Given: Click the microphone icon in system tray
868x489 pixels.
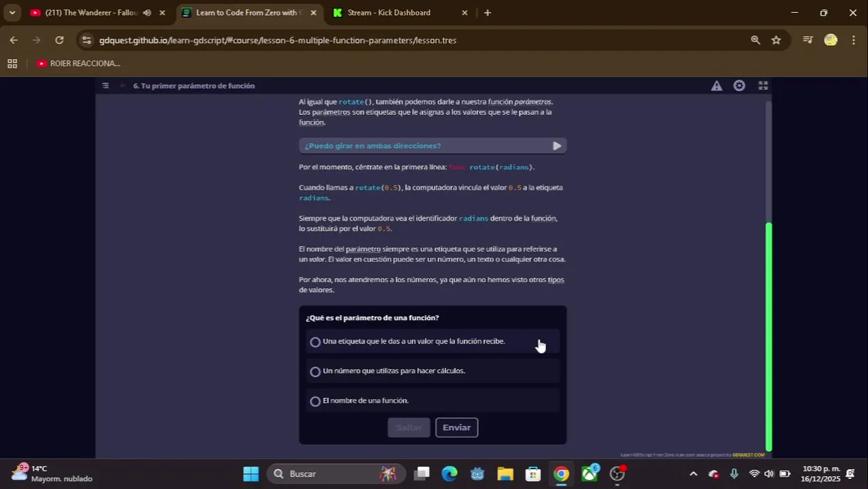Looking at the screenshot, I should pos(734,474).
